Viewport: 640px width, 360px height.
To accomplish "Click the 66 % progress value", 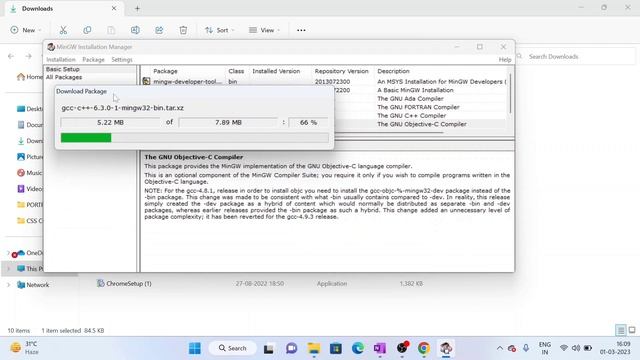I will click(308, 122).
